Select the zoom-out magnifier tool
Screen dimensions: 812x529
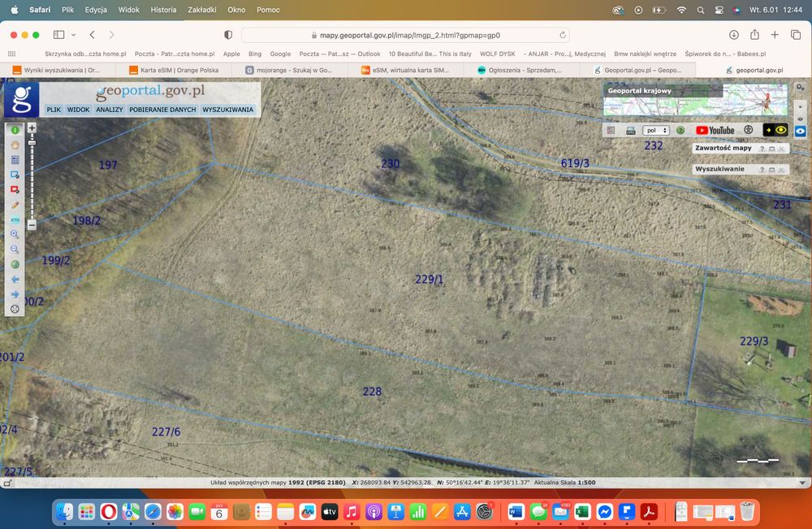click(15, 249)
